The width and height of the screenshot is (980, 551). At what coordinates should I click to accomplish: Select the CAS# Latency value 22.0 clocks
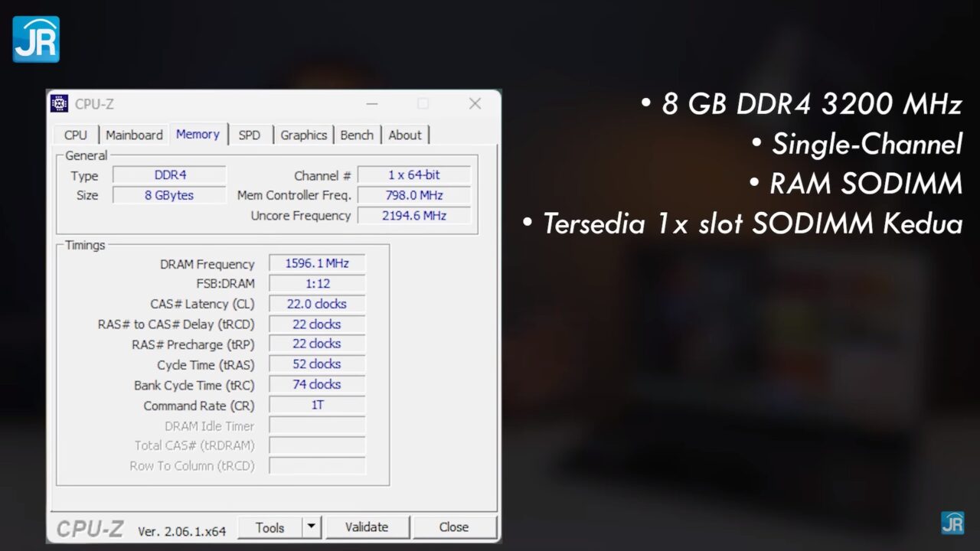coord(317,304)
